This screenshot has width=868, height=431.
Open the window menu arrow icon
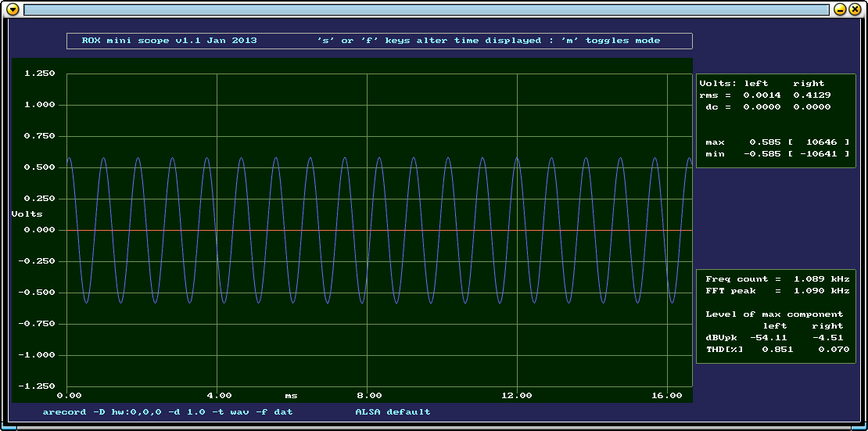(13, 9)
